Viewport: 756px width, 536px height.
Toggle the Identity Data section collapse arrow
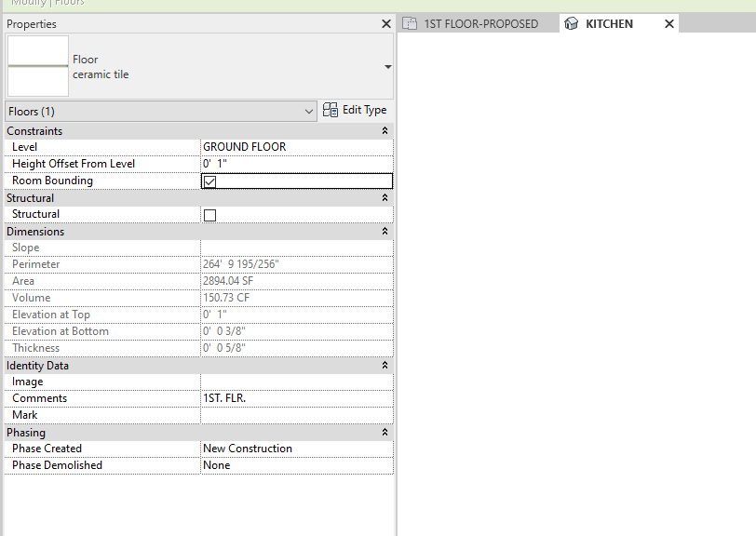384,365
